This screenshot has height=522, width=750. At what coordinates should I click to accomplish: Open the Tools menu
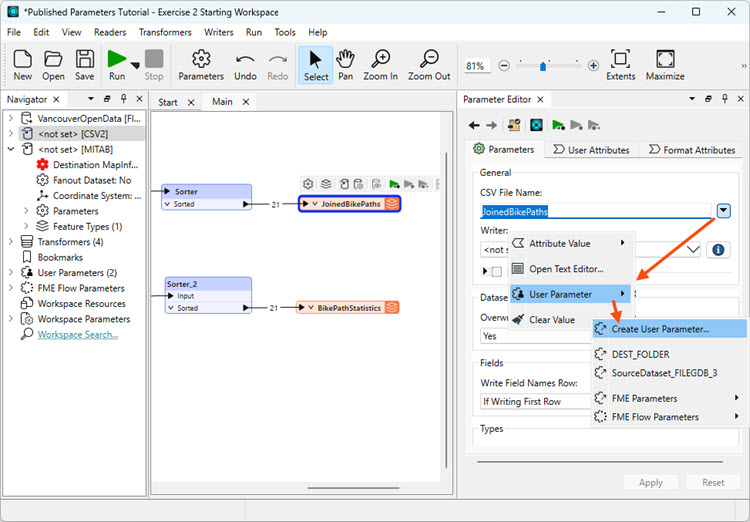click(x=285, y=32)
